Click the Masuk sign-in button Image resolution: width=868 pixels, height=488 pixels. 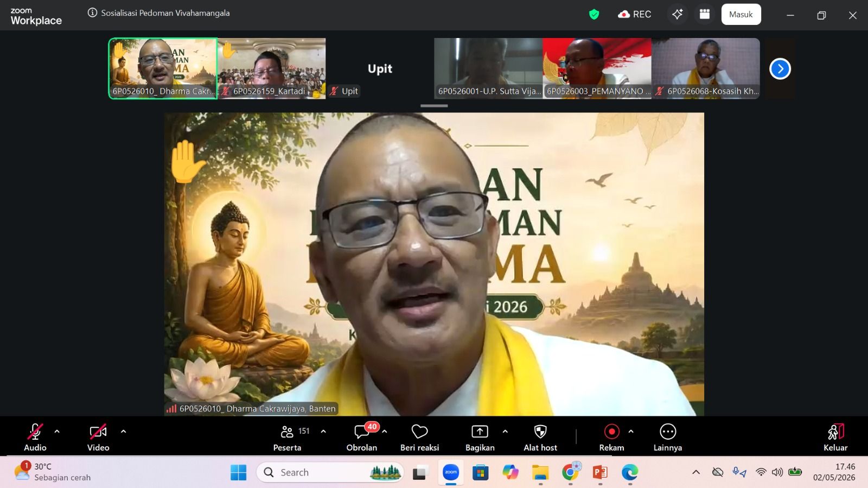point(741,14)
